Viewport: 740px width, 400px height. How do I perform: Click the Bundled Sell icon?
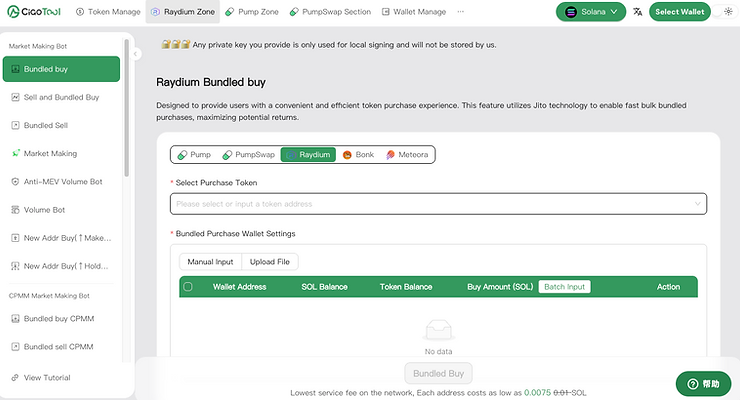(15, 125)
